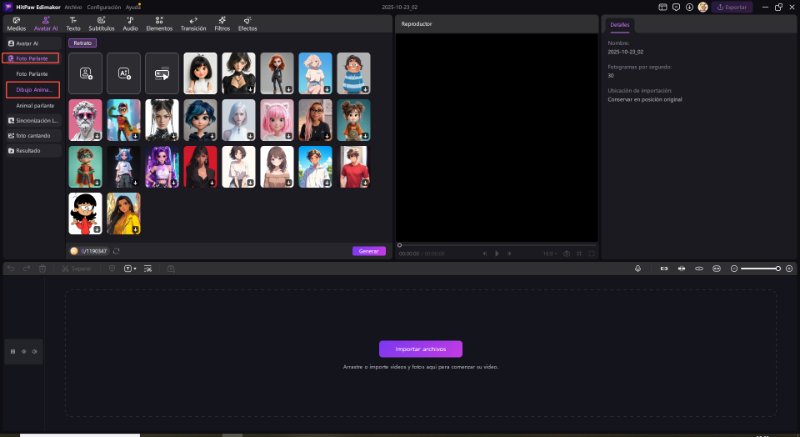Open the Configuración menu

click(104, 6)
